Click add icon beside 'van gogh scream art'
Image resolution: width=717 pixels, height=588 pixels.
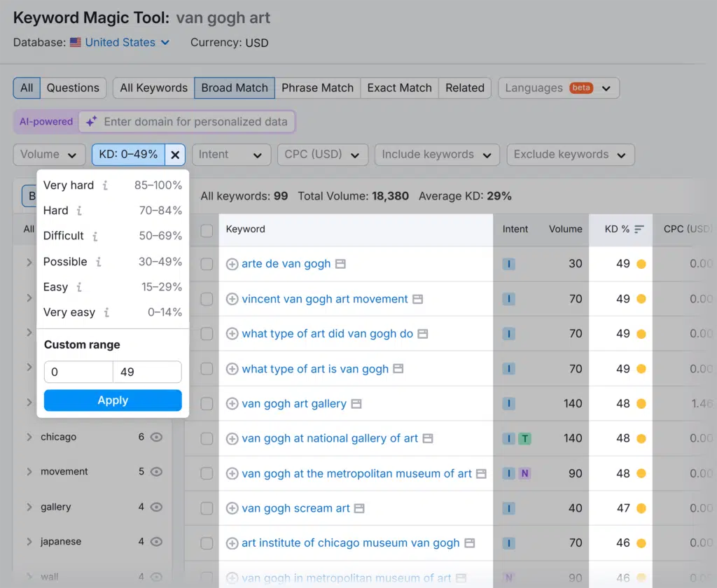232,508
